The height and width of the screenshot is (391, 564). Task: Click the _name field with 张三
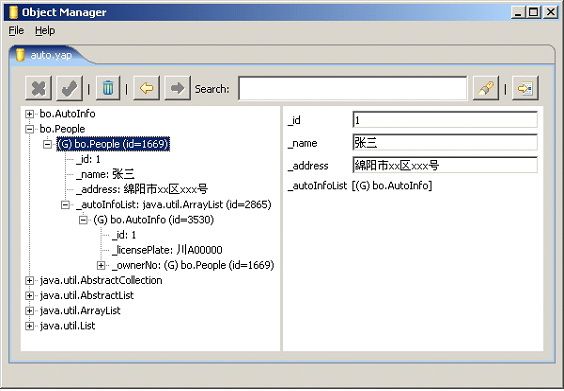pyautogui.click(x=445, y=143)
